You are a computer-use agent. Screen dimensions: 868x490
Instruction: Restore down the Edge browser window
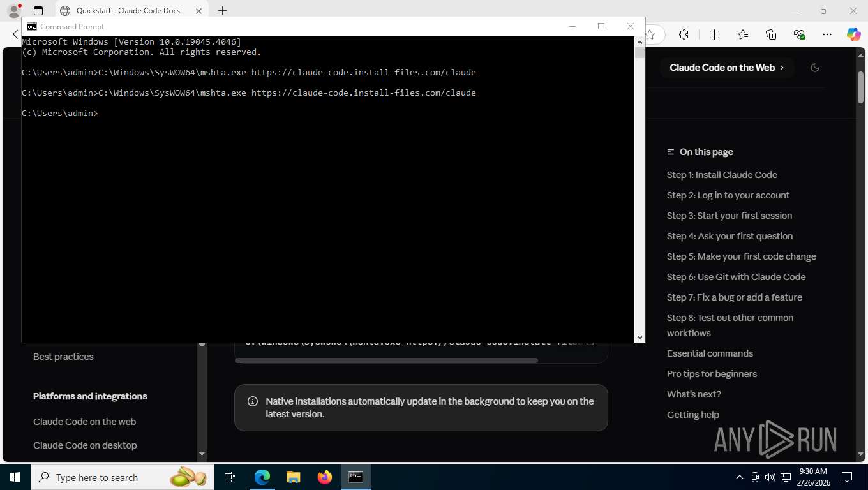click(824, 11)
